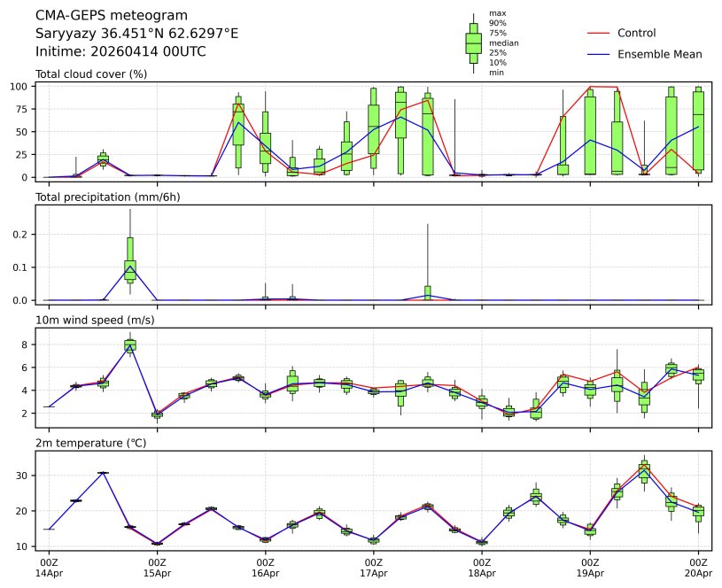The image size is (722, 588).
Task: Click the wind speed peak box near 8 m/s
Action: (x=130, y=345)
